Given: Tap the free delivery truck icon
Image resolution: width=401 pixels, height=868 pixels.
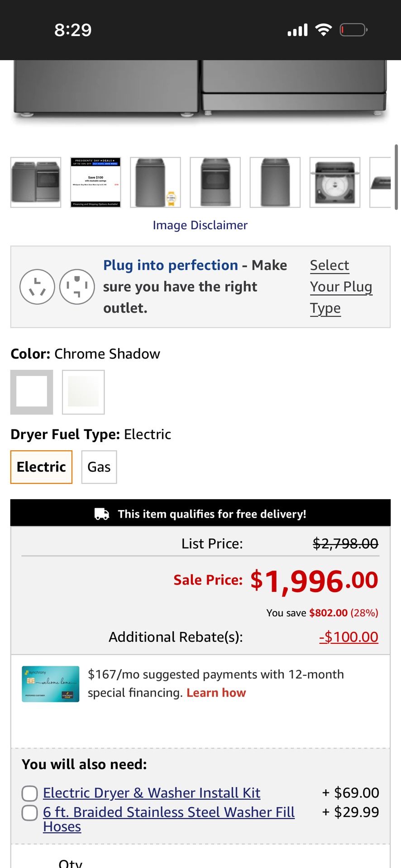Looking at the screenshot, I should click(102, 514).
